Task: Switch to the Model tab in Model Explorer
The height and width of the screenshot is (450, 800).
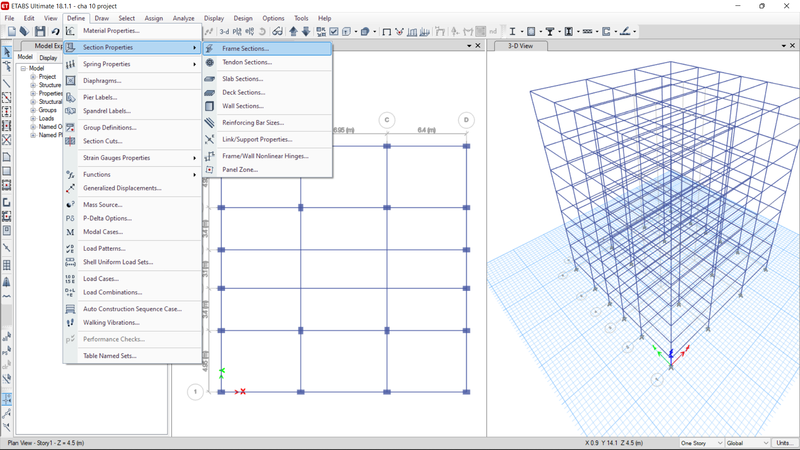Action: [25, 57]
